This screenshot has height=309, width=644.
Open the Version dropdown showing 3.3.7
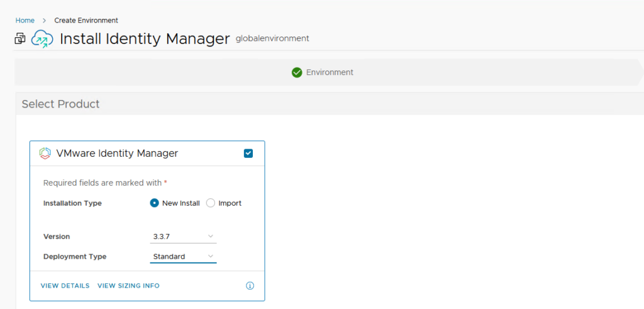(183, 237)
